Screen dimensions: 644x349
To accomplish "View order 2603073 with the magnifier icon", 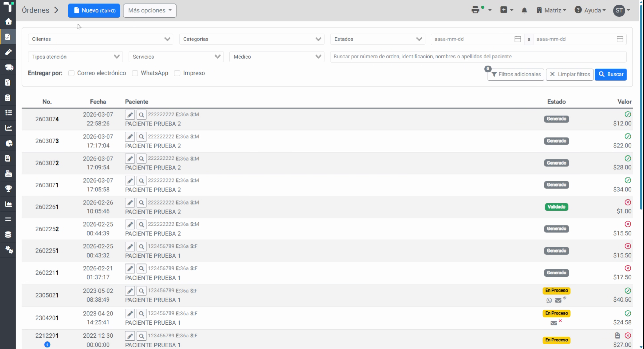I will point(141,137).
